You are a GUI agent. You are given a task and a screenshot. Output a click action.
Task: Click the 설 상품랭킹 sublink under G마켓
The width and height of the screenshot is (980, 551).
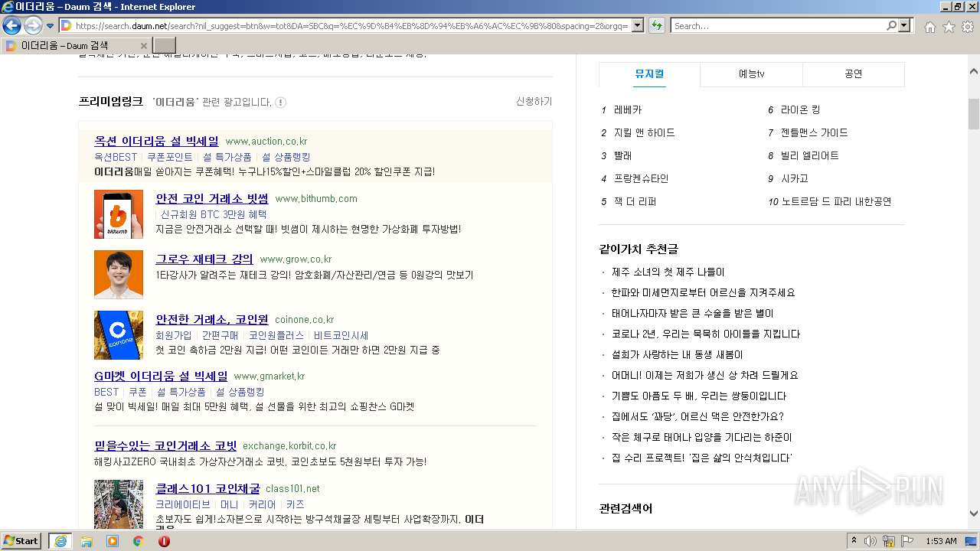240,392
